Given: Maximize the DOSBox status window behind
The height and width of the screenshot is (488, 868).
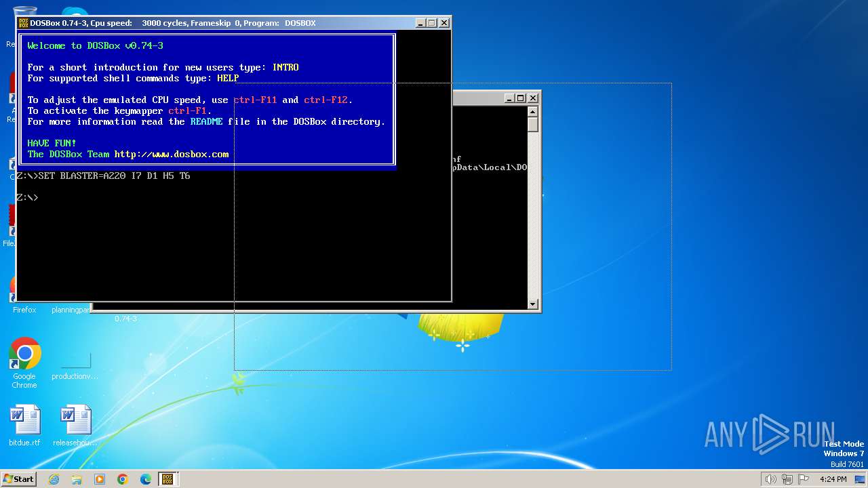Looking at the screenshot, I should [x=520, y=98].
